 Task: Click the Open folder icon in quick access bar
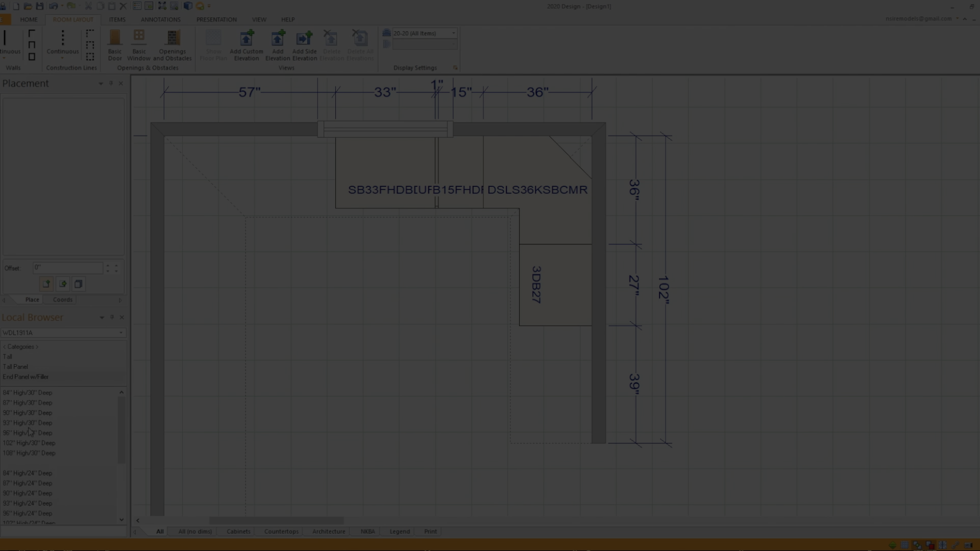(28, 6)
